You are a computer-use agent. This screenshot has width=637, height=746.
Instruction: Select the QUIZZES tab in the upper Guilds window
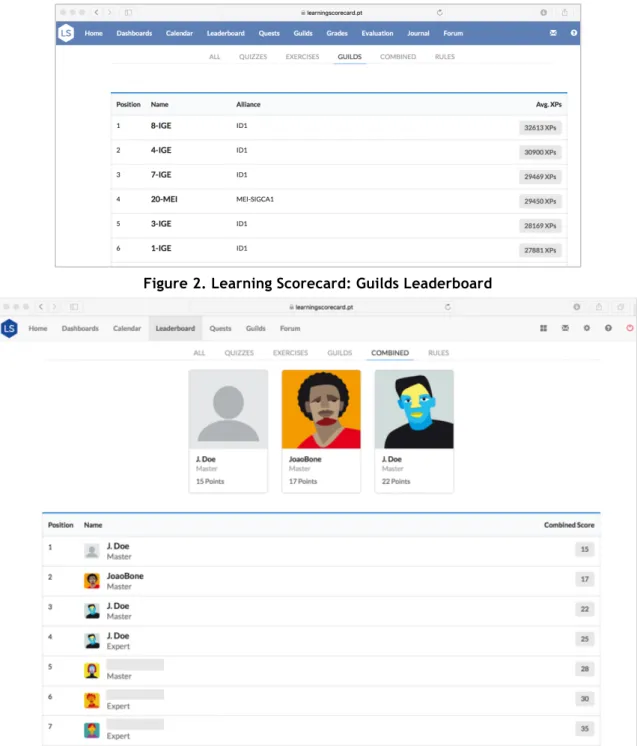coord(253,57)
